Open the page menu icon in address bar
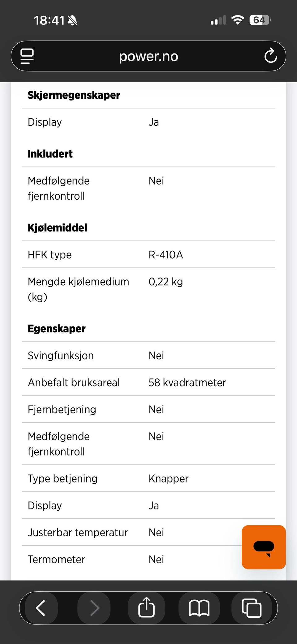 (x=27, y=56)
